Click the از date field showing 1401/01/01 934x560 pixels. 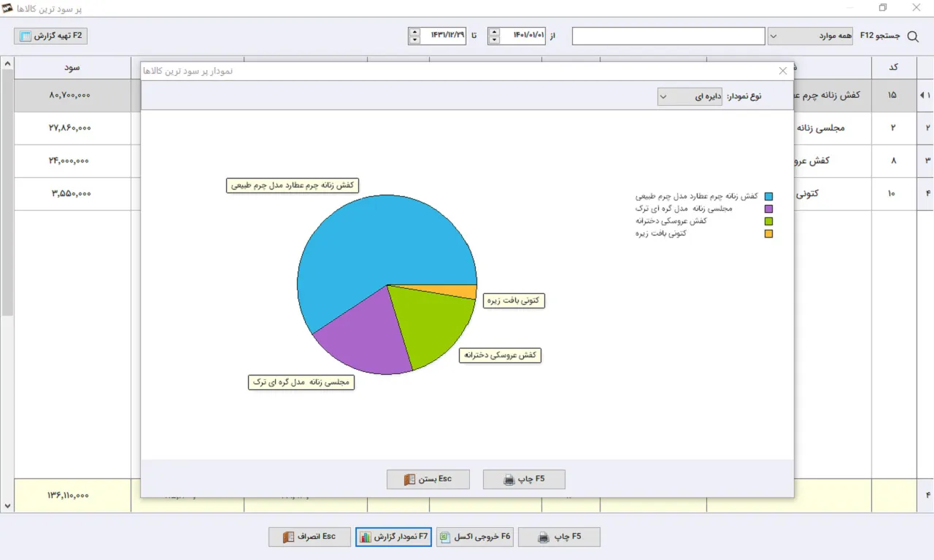pyautogui.click(x=523, y=36)
